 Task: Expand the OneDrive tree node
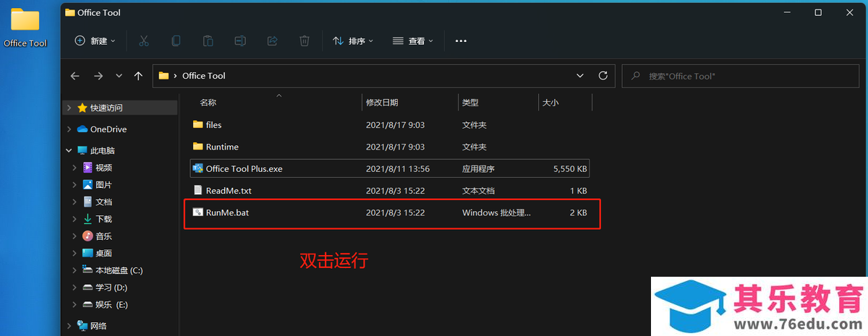pos(69,129)
